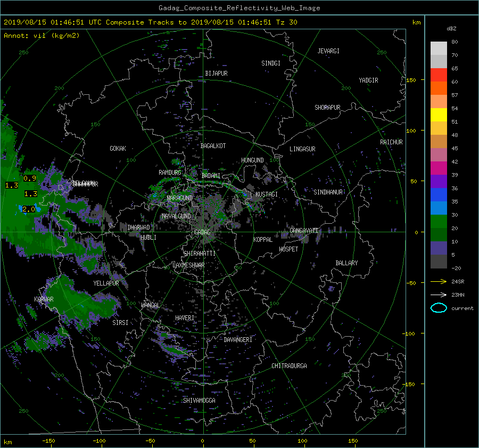This screenshot has height=448, width=479.
Task: Click the HOSPET city label
Action: click(288, 249)
